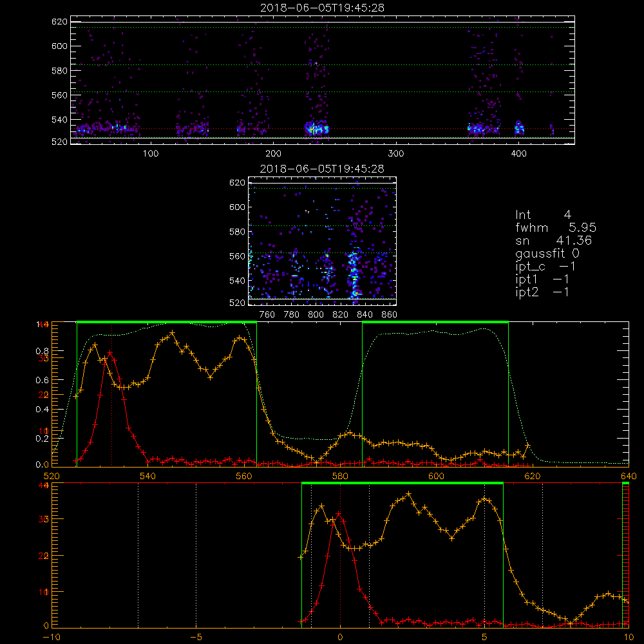Click the red peak at 0 in bottom plot
This screenshot has height=644, width=644.
(339, 514)
